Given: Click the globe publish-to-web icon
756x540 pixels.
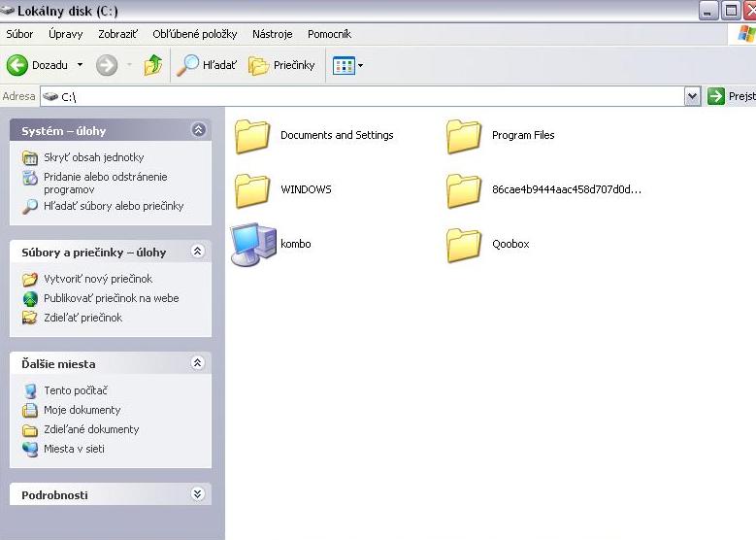Looking at the screenshot, I should click(30, 299).
